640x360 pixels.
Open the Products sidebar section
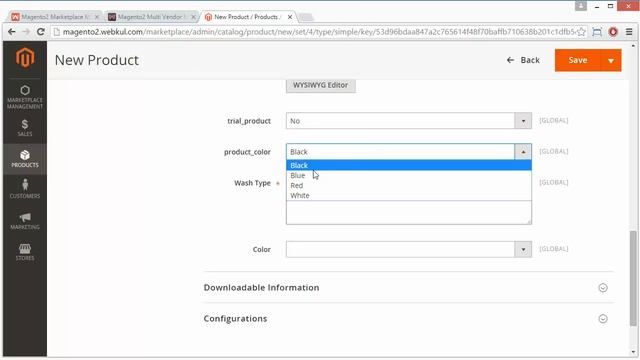[x=25, y=159]
